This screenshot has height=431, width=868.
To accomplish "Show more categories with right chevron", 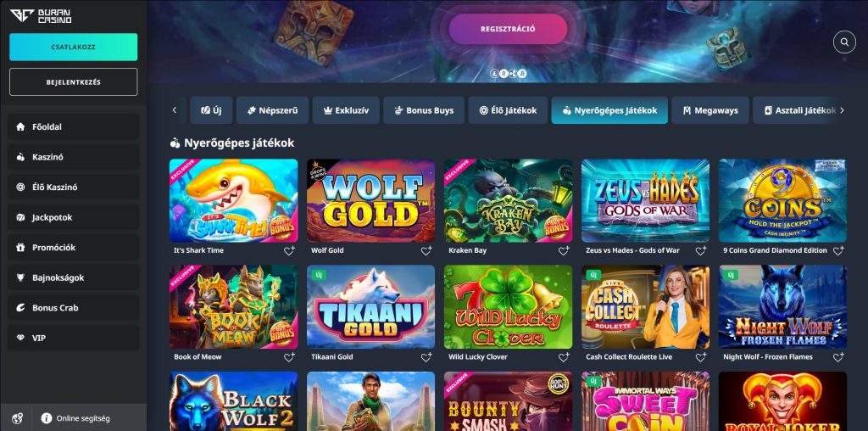I will point(842,110).
